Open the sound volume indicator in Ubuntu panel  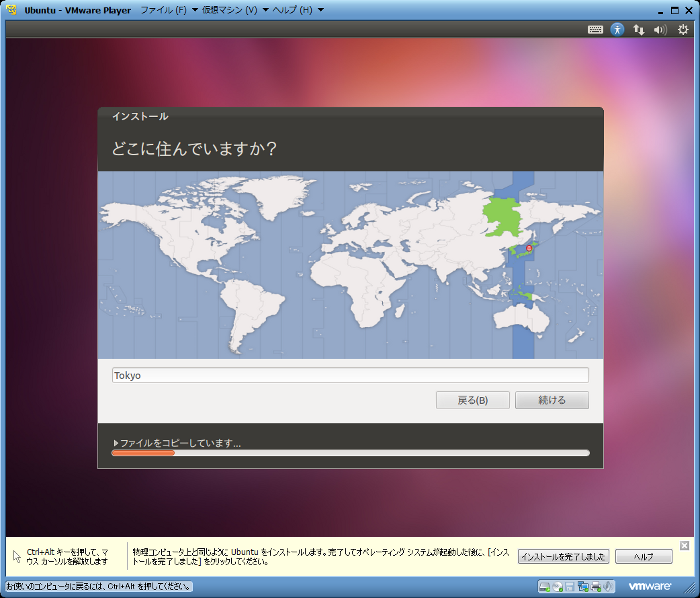click(x=660, y=29)
